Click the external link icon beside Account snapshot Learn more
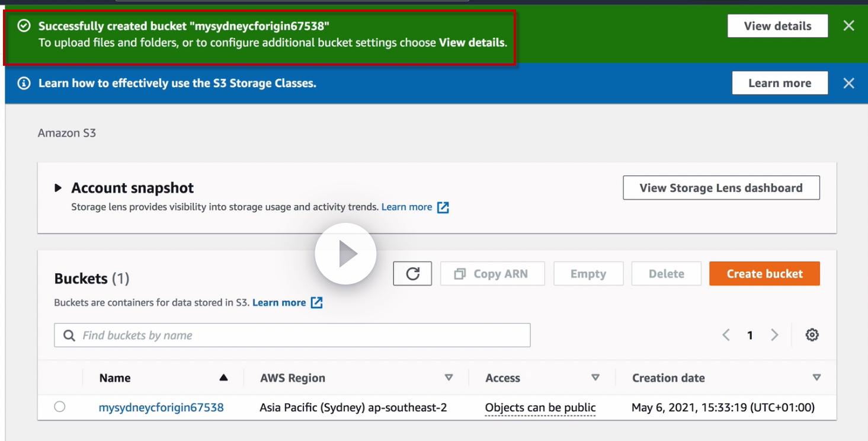The image size is (868, 441). click(x=443, y=207)
